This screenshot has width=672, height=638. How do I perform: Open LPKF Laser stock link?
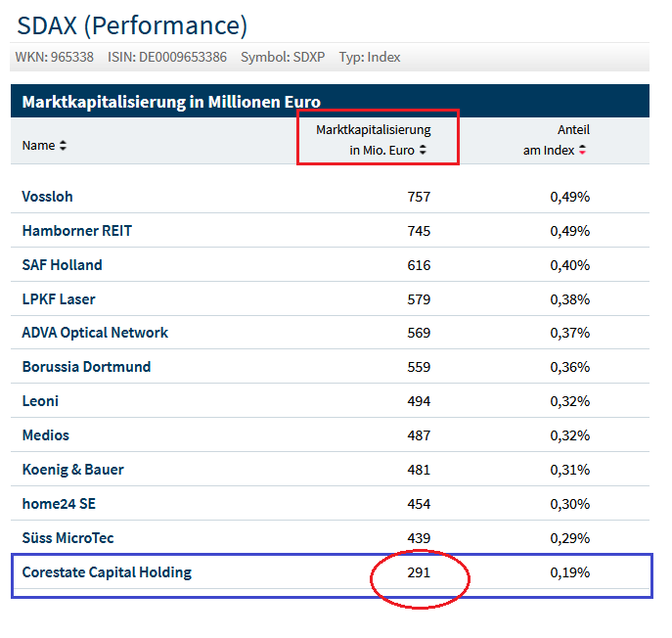tap(59, 299)
